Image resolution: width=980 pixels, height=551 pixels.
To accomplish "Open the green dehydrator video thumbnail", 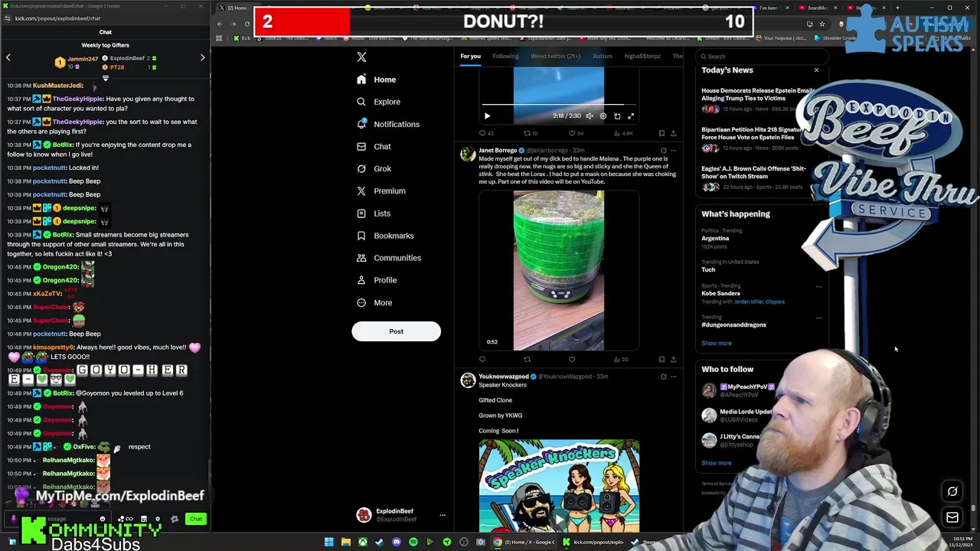I will point(559,270).
